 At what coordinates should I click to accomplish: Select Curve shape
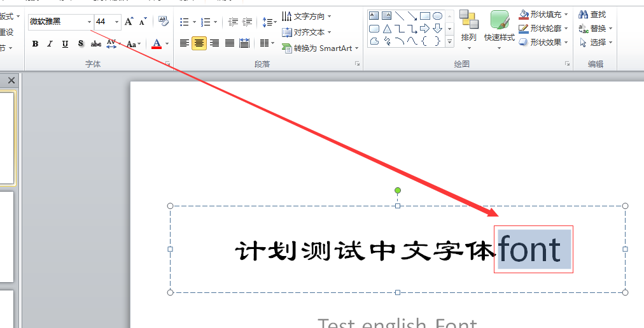point(412,41)
